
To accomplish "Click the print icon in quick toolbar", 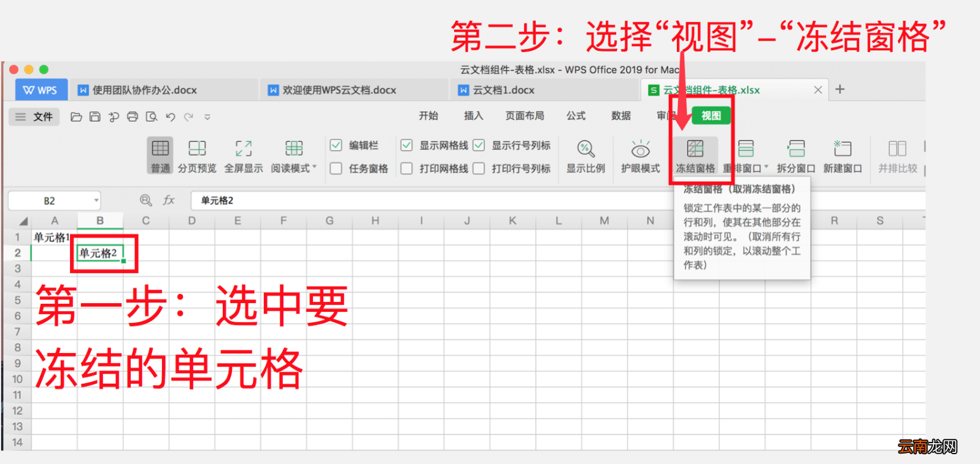I will point(133,117).
